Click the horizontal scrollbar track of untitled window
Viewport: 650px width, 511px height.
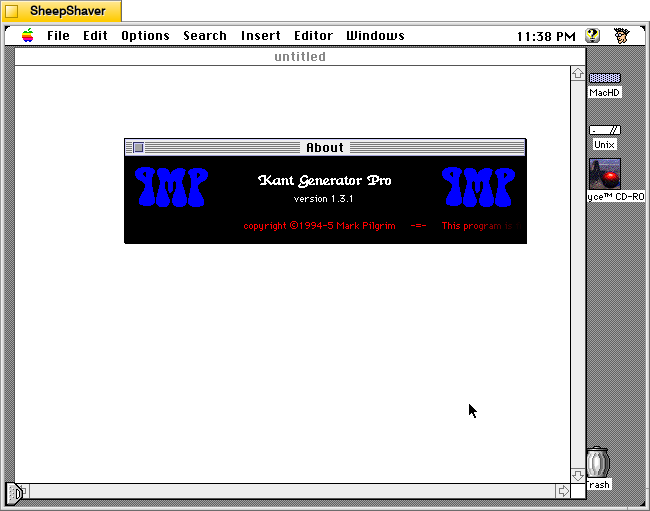pyautogui.click(x=292, y=491)
